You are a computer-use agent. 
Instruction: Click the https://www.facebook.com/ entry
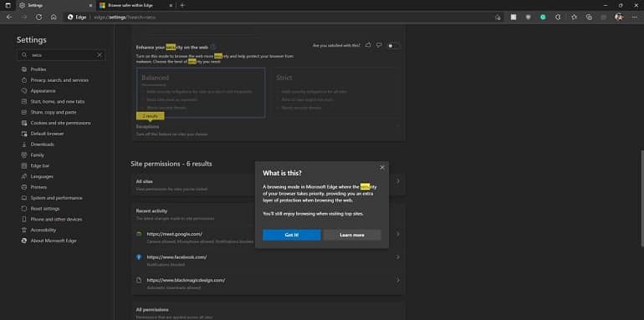tap(176, 257)
